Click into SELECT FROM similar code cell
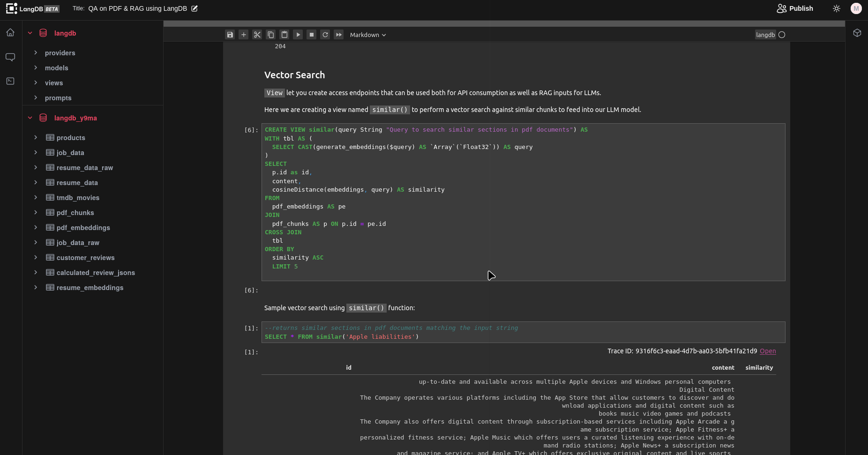 (x=523, y=332)
